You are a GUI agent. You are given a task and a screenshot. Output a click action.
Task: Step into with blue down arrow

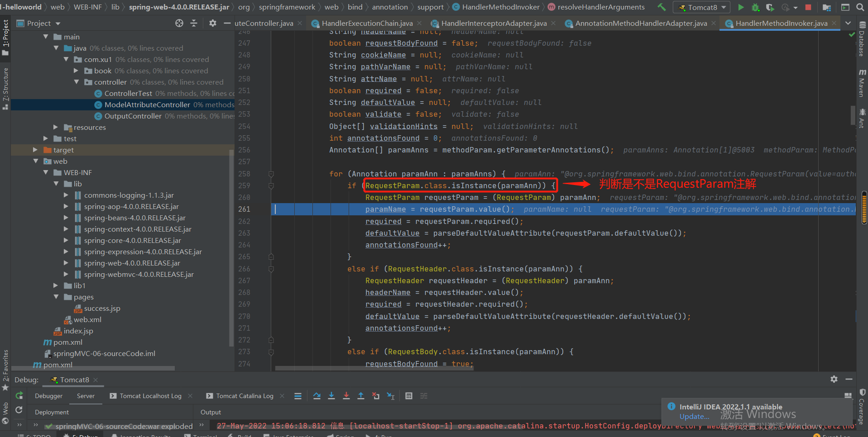(331, 396)
